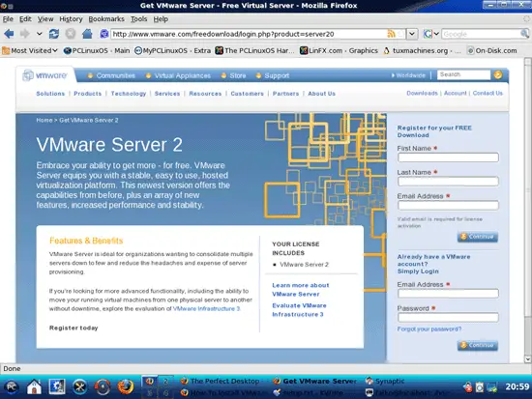Expand the search engine selector dropdown
Viewport: 532px width, 399px height.
(431, 34)
